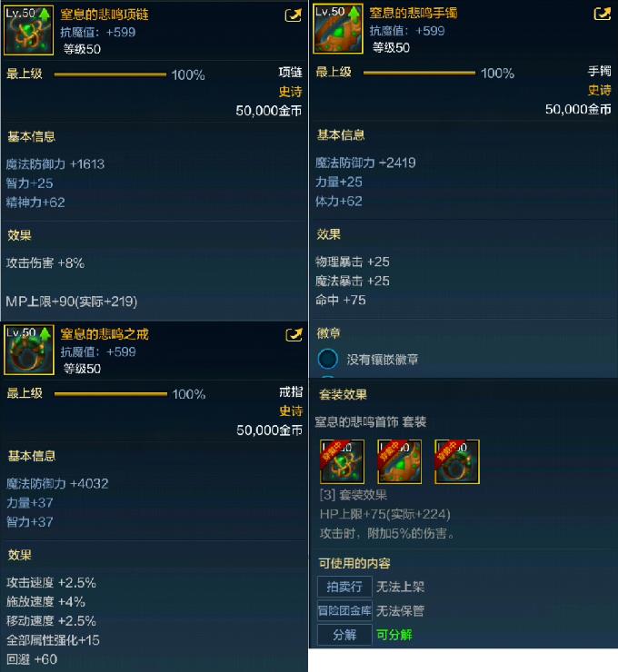
Task: Click bracelet durability progress bar
Action: point(420,73)
